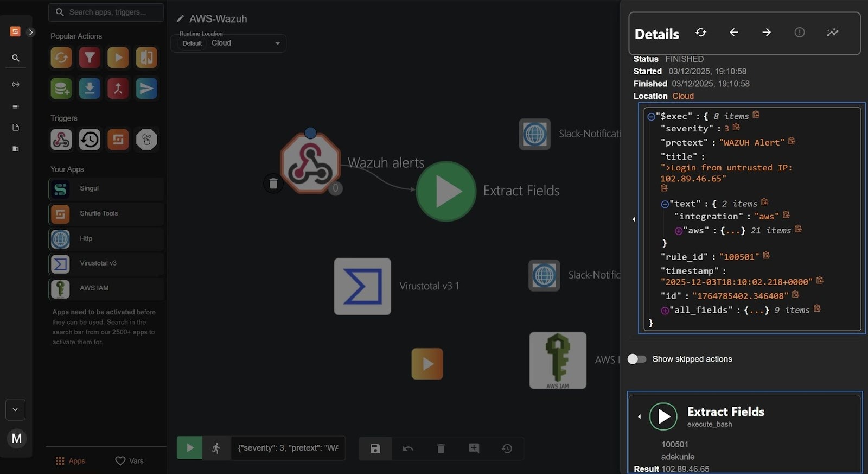Select the green database-add popular action
Image resolution: width=868 pixels, height=474 pixels.
coord(61,88)
